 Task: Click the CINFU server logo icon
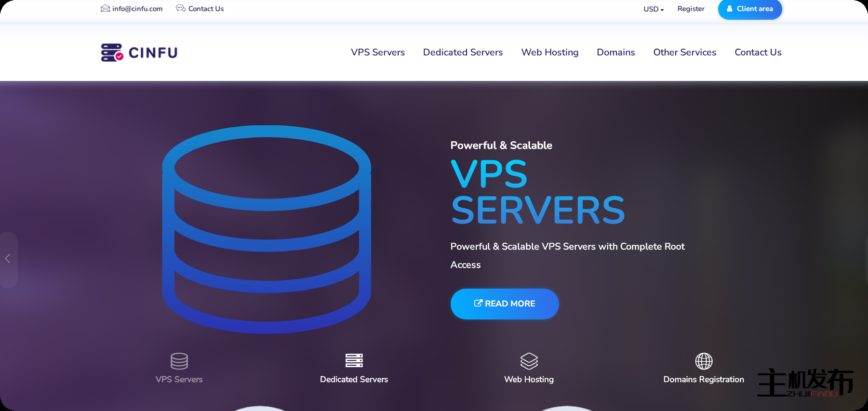(x=112, y=53)
